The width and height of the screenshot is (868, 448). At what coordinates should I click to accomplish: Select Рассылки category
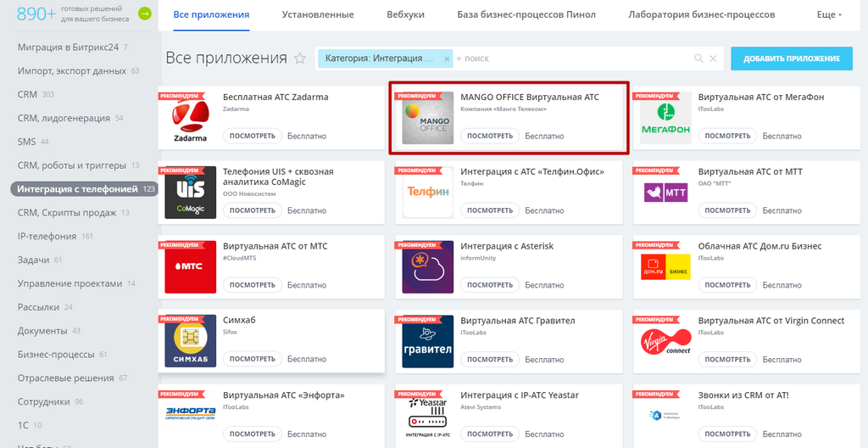point(45,306)
